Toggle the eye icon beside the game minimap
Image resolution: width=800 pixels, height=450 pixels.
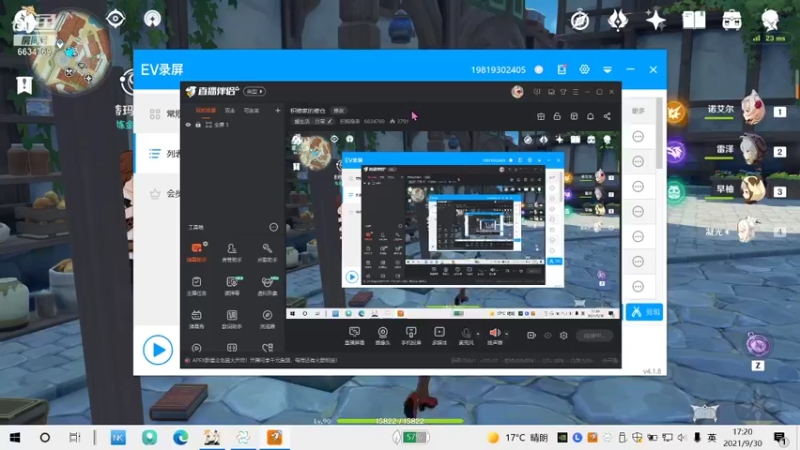[115, 19]
